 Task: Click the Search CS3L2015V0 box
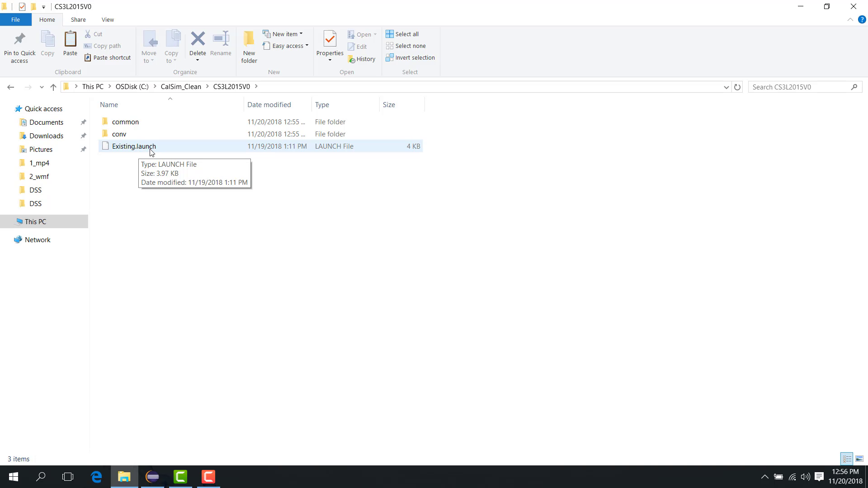click(x=804, y=87)
